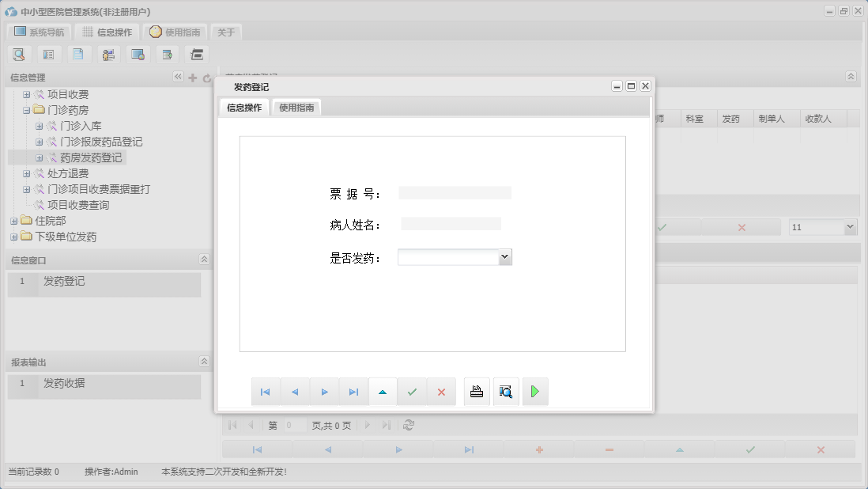The image size is (868, 489).
Task: Select the user management toolbar icon
Action: [x=108, y=54]
